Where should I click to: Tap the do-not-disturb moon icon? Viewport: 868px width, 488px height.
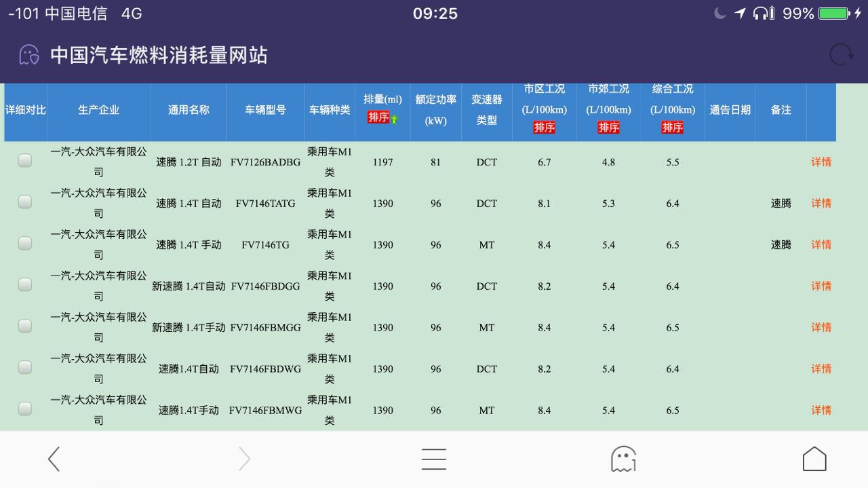pyautogui.click(x=719, y=14)
